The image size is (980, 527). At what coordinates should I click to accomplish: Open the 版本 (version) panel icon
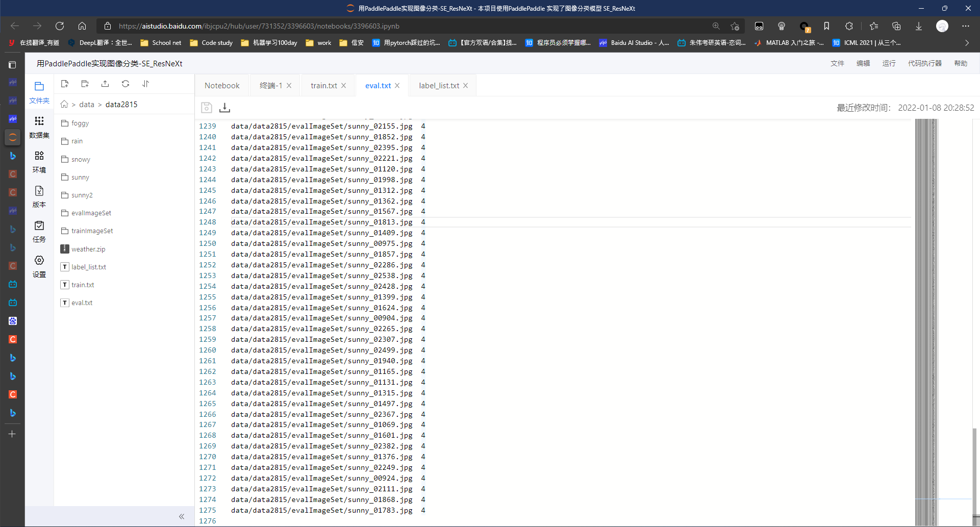[39, 195]
